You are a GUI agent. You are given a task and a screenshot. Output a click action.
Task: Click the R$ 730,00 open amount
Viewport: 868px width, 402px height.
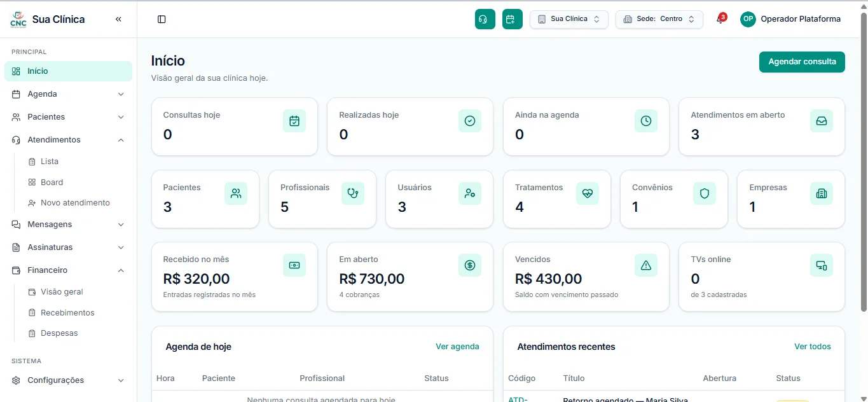(x=372, y=279)
